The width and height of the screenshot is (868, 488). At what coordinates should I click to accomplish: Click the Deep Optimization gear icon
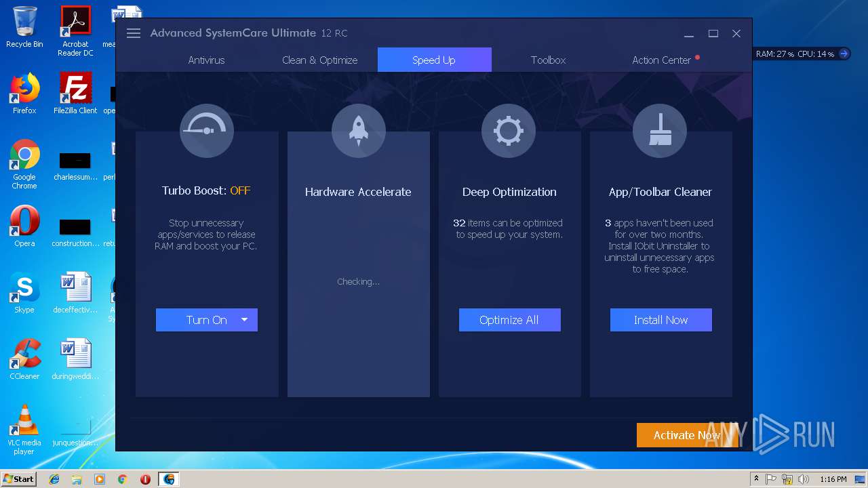(x=509, y=131)
